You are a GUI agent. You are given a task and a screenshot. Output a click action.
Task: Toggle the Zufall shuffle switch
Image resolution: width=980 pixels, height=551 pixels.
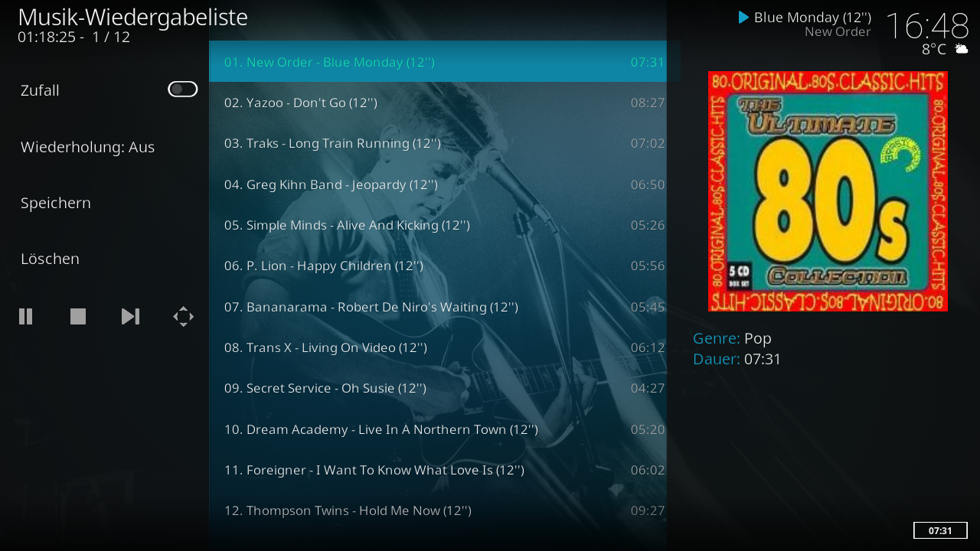tap(183, 90)
